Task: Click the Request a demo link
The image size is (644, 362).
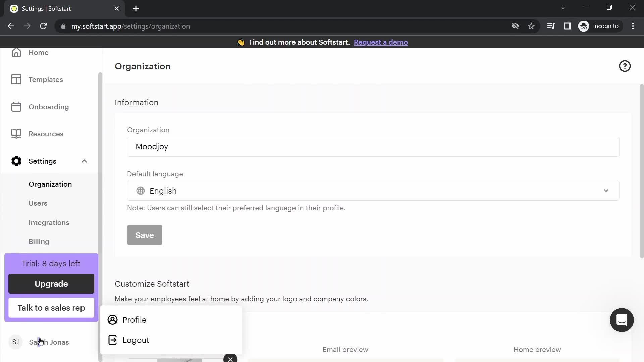Action: point(381,42)
